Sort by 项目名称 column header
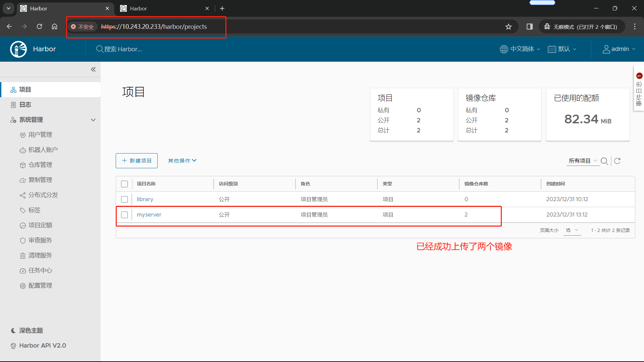Screen dimensions: 644x362 [146, 184]
